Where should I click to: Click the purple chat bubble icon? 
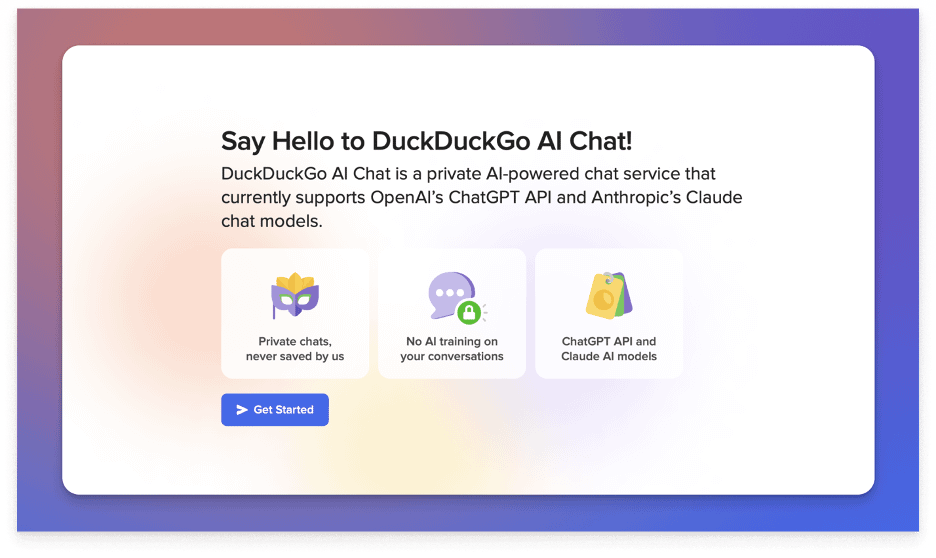click(451, 294)
